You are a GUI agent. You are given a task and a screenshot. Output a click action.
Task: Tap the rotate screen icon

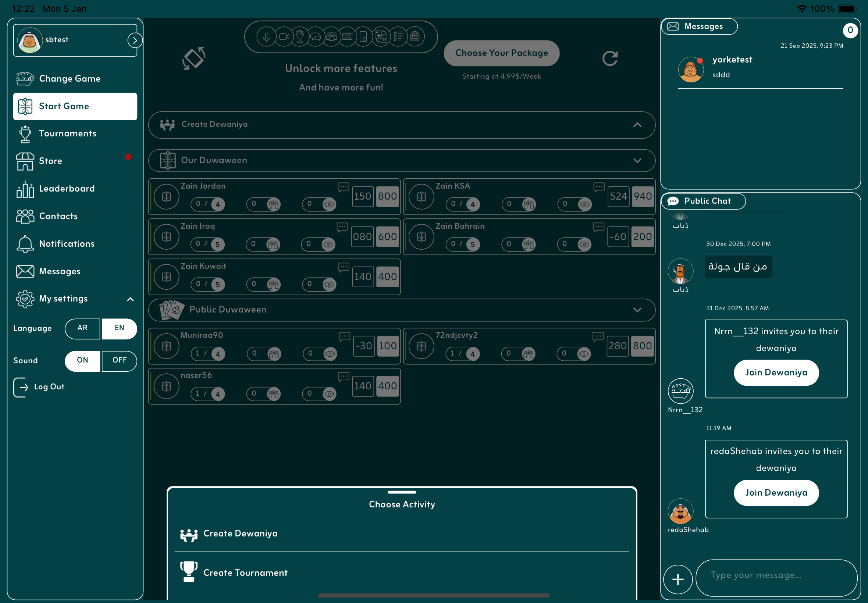click(194, 58)
